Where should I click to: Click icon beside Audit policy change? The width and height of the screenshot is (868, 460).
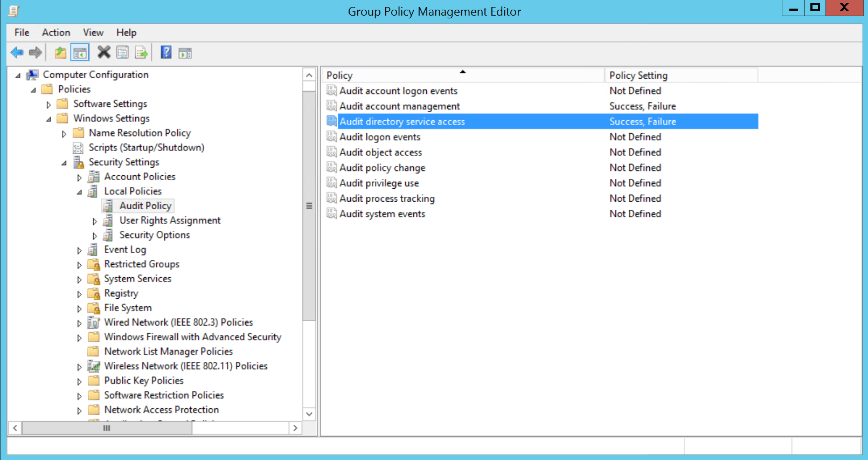[332, 168]
